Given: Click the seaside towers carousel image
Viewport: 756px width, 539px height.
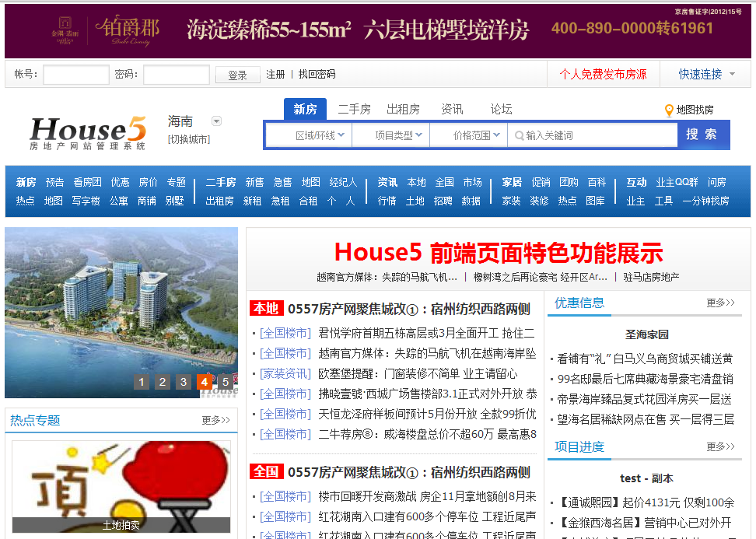Looking at the screenshot, I should [121, 313].
